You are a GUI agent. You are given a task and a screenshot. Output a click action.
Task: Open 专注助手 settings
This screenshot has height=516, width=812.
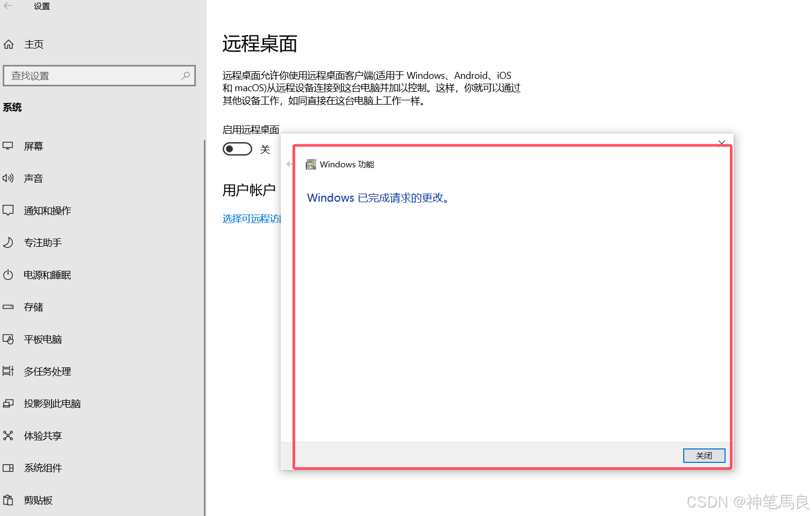(x=43, y=243)
